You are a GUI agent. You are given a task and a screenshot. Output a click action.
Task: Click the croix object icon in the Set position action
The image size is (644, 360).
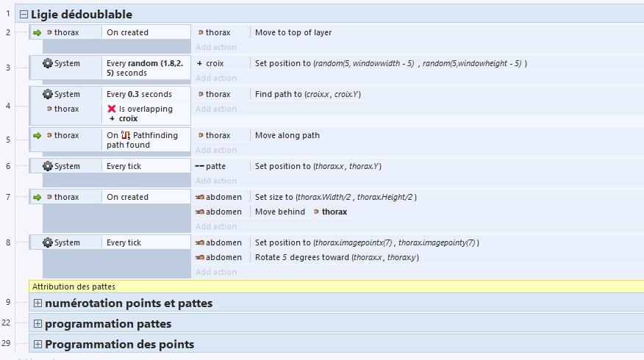point(199,63)
